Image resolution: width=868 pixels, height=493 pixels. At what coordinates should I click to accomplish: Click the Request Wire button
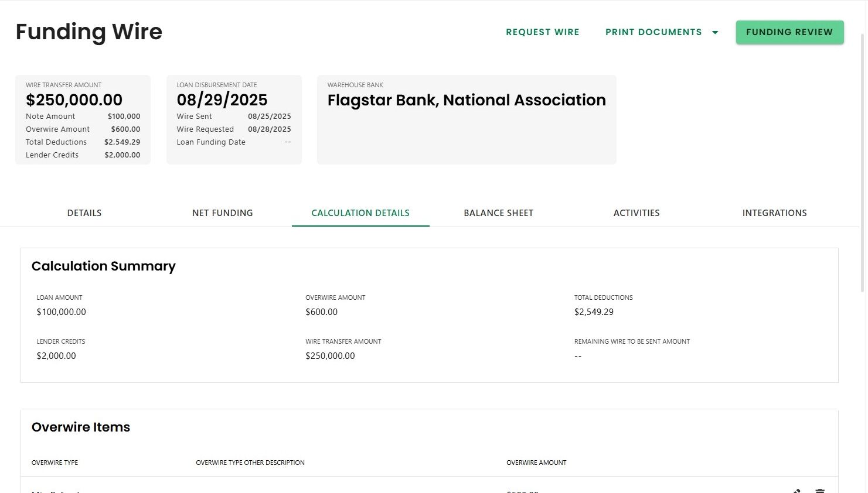tap(543, 32)
